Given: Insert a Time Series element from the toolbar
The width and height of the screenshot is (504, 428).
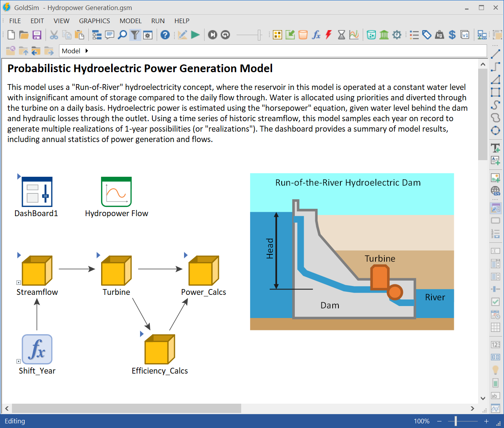Looking at the screenshot, I should coord(354,35).
